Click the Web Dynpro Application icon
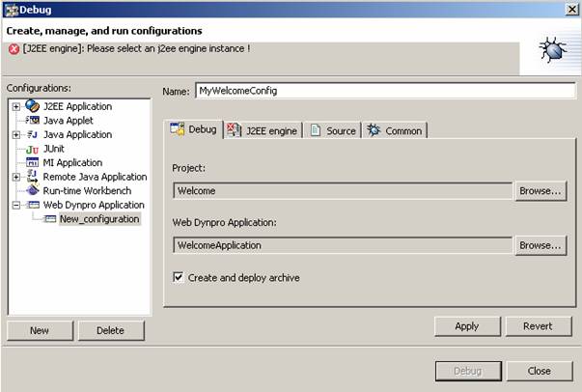 point(32,205)
